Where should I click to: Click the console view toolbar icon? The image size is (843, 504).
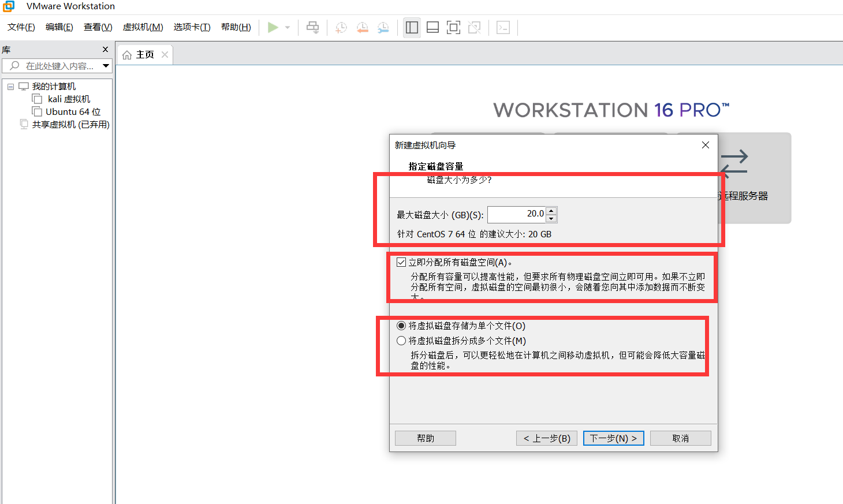click(503, 27)
